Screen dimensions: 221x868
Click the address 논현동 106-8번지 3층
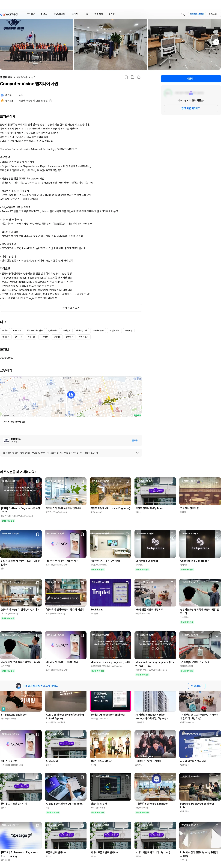pos(14,422)
